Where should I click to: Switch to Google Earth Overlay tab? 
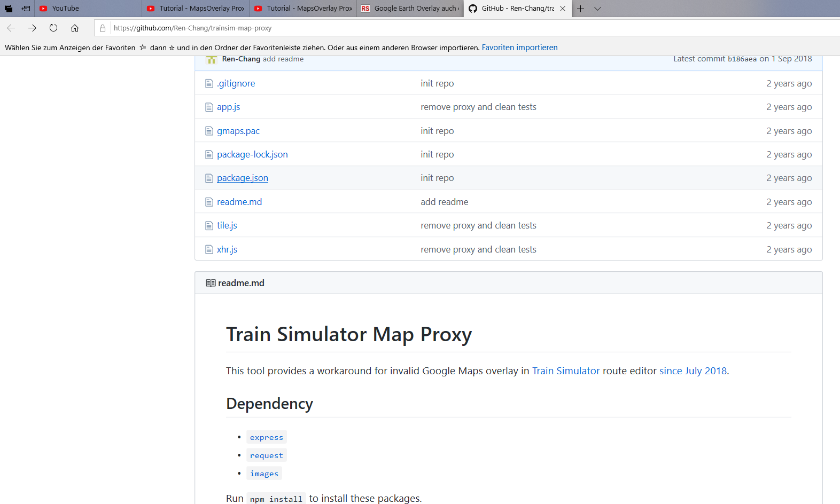(410, 9)
